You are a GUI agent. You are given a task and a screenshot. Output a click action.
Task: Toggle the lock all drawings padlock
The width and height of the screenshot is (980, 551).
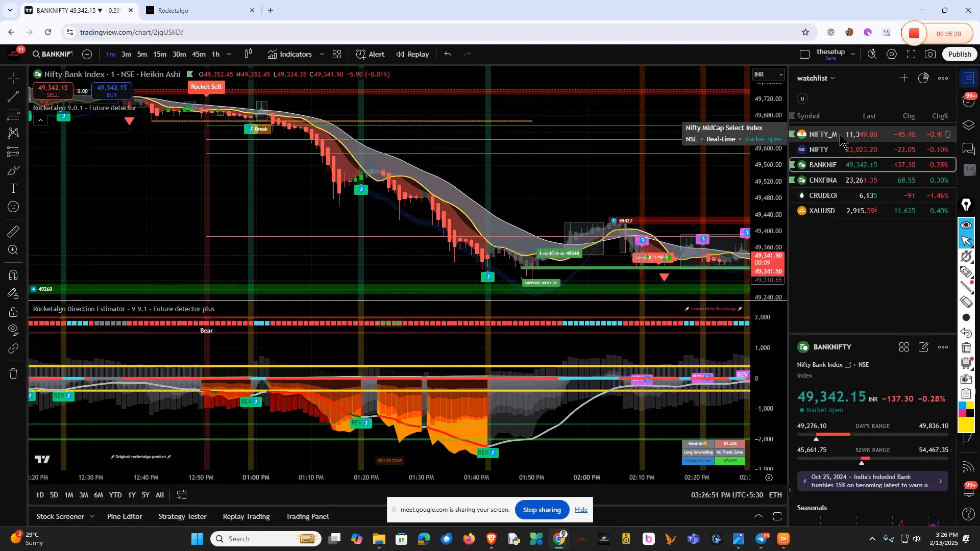(13, 312)
